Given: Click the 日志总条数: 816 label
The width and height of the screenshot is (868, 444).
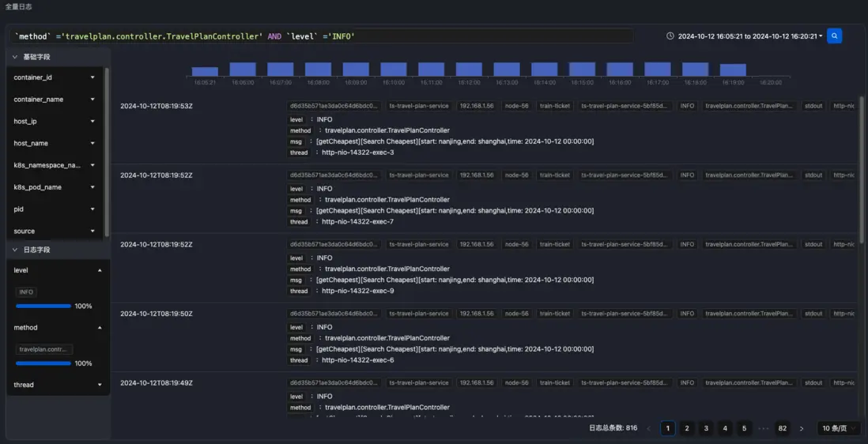Looking at the screenshot, I should pos(613,428).
